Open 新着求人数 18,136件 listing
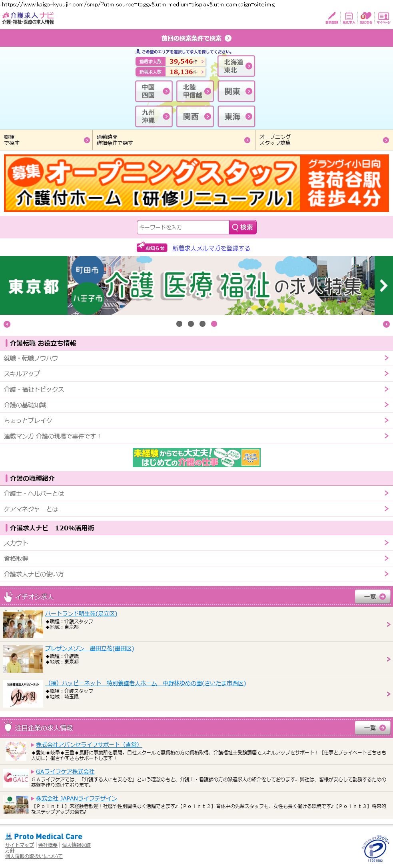The width and height of the screenshot is (393, 868). 171,72
